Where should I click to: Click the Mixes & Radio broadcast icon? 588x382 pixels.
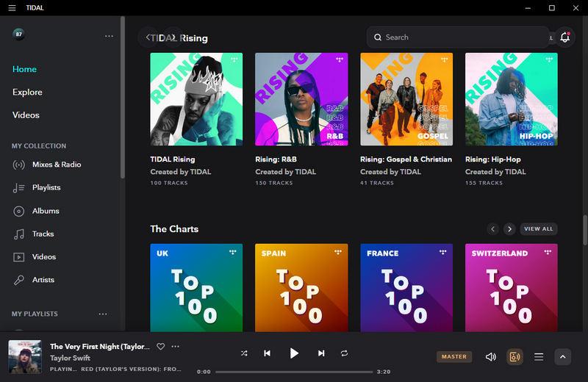pyautogui.click(x=19, y=165)
